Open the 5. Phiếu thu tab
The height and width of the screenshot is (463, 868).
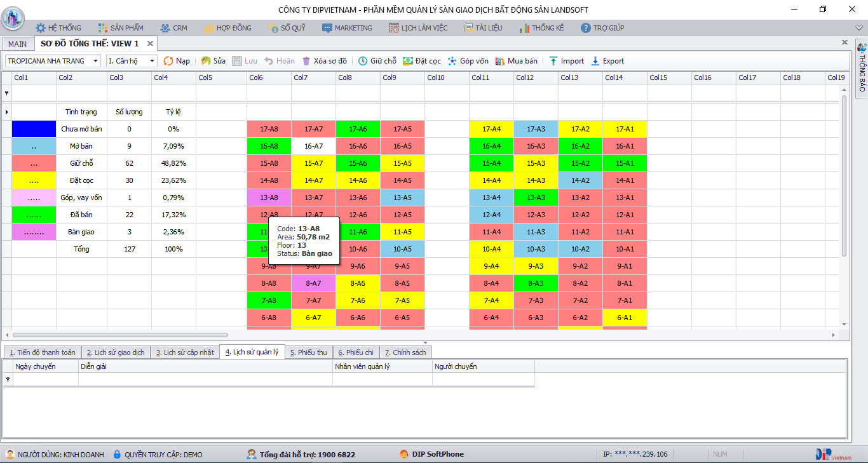[x=308, y=352]
